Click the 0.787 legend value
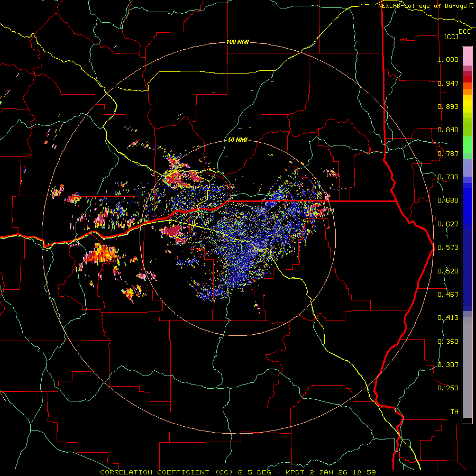This screenshot has width=476, height=476. click(448, 153)
